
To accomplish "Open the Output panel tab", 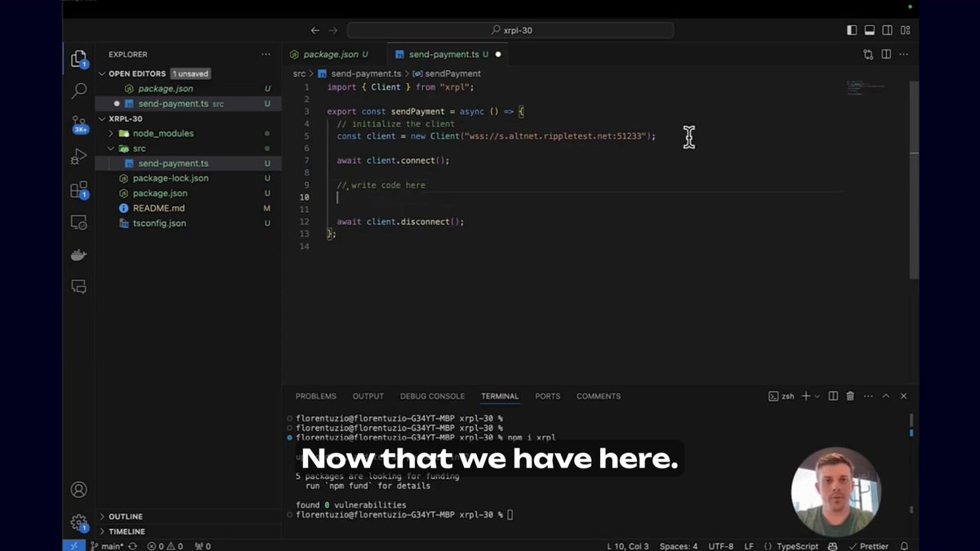I will 368,396.
